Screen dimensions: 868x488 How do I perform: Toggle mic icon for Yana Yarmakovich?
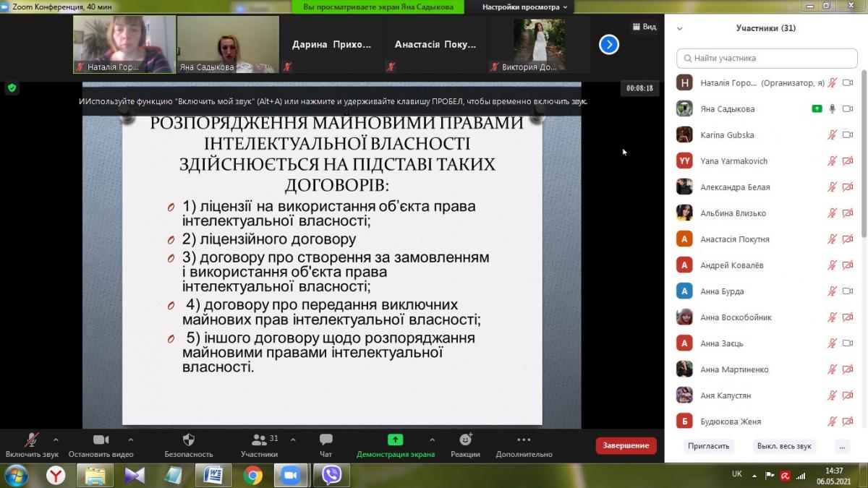[x=833, y=161]
